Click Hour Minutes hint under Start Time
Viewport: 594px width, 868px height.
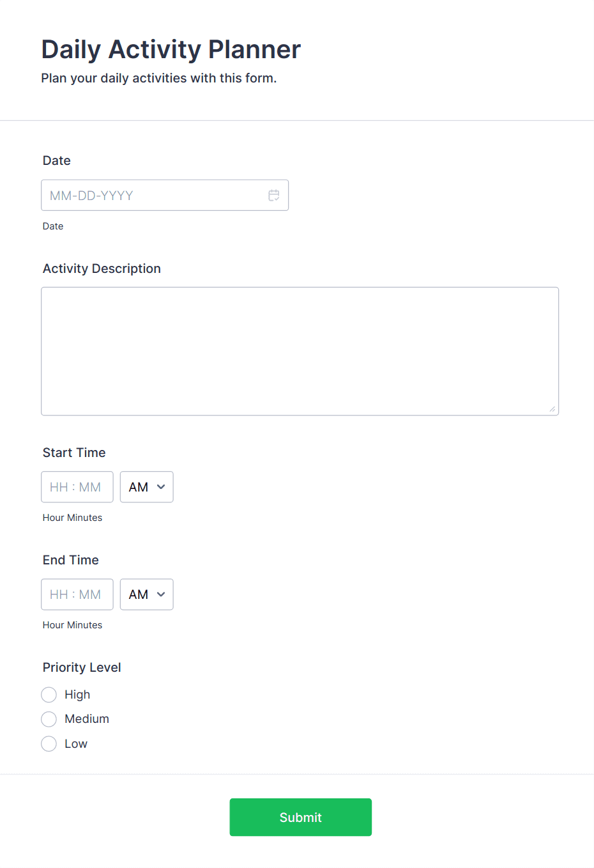pos(72,518)
